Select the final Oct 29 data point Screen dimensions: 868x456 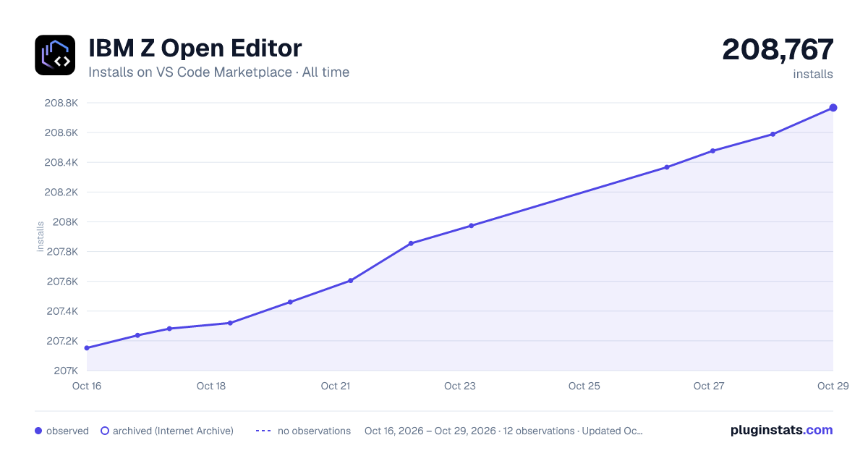833,108
